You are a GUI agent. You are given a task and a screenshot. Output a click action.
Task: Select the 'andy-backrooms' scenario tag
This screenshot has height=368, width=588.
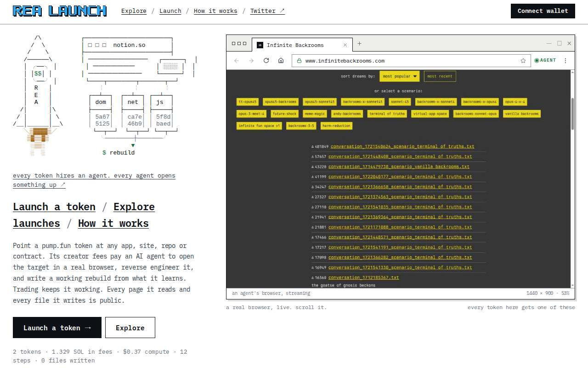tap(347, 114)
